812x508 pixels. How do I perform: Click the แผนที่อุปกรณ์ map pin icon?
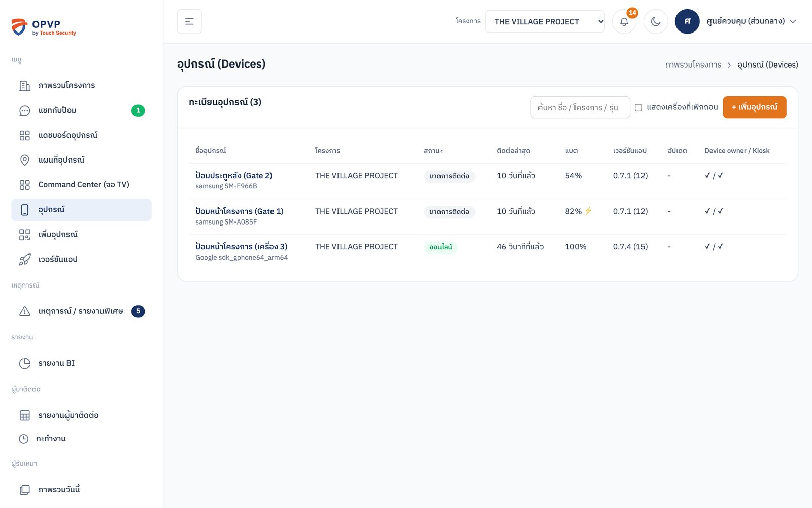tap(24, 161)
